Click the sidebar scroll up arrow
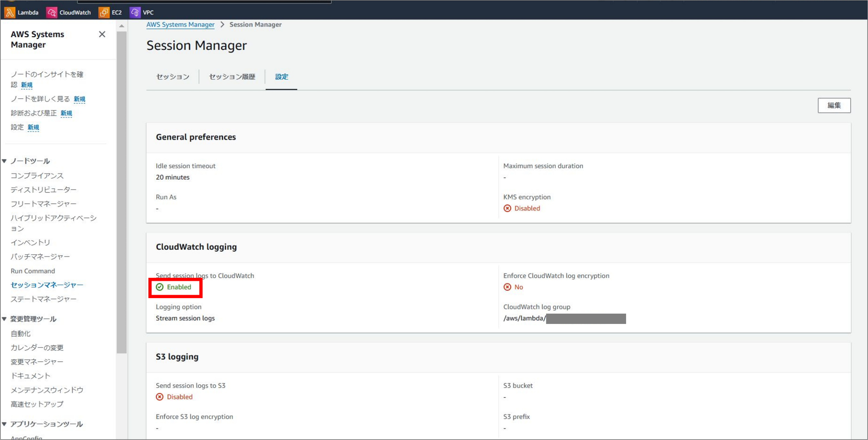 coord(122,26)
